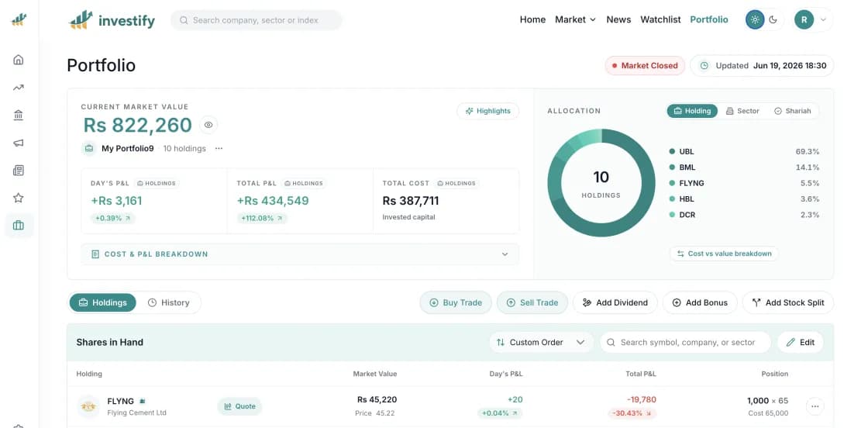Select Portfolio in top navigation

click(x=709, y=19)
